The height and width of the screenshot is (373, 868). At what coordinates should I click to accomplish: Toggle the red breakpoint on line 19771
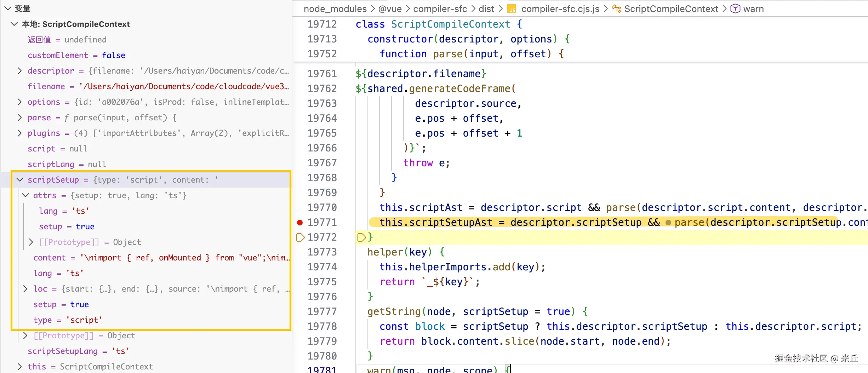[x=300, y=223]
